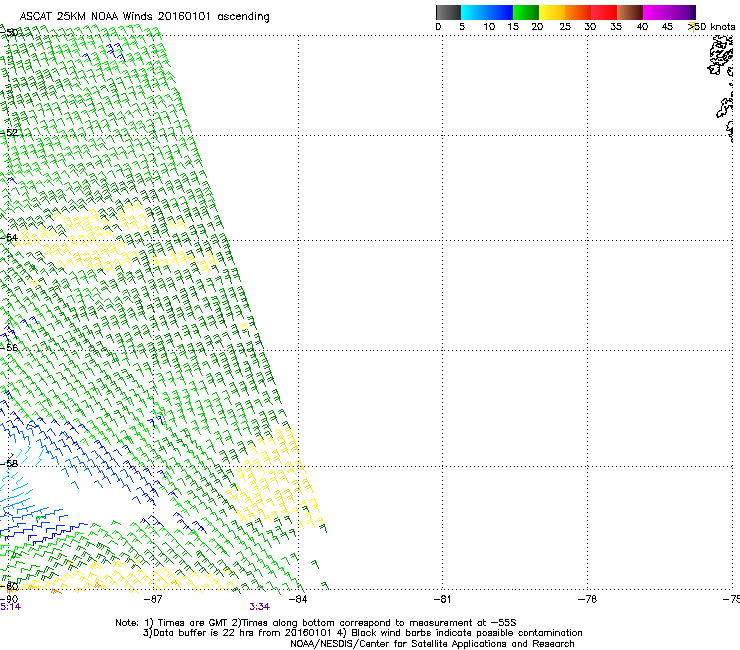The width and height of the screenshot is (740, 650).
Task: Click the latitude label '-56'
Action: coord(9,347)
